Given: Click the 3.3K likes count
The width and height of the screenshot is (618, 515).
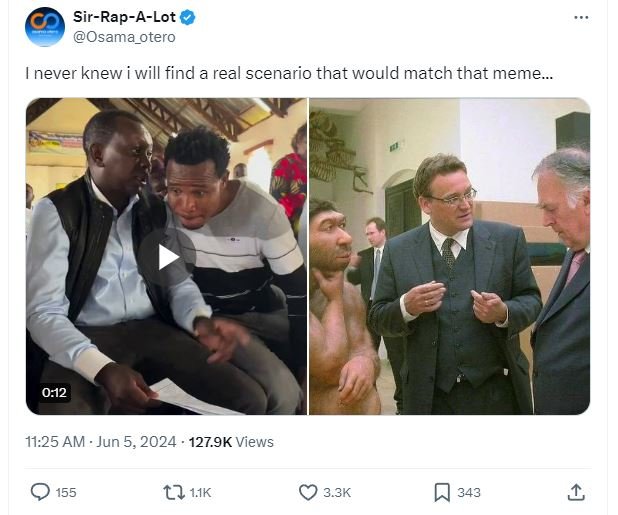Looking at the screenshot, I should (x=338, y=492).
